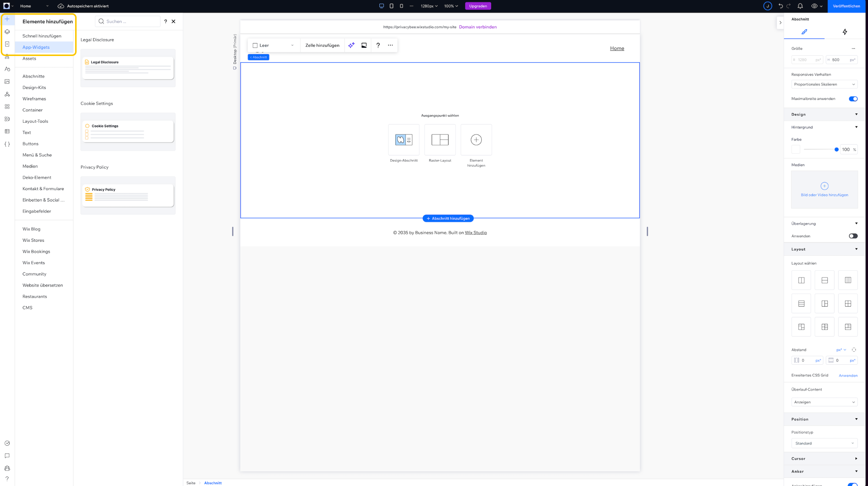Click the help question mark at rail bottom

point(7,479)
